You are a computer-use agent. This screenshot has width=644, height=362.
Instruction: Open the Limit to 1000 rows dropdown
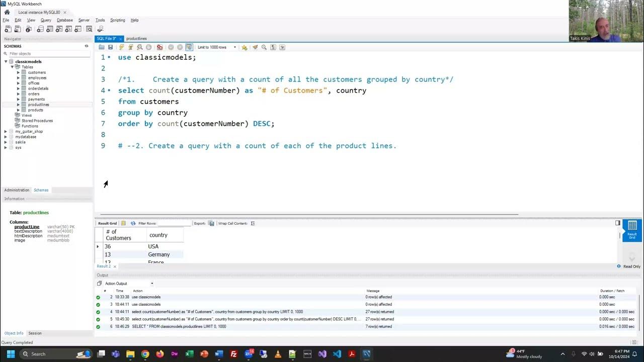click(x=217, y=47)
